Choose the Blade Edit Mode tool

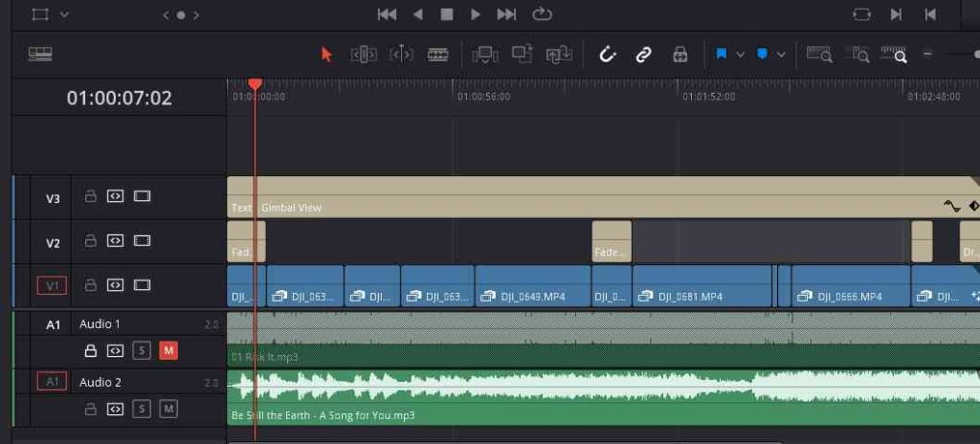(x=438, y=55)
